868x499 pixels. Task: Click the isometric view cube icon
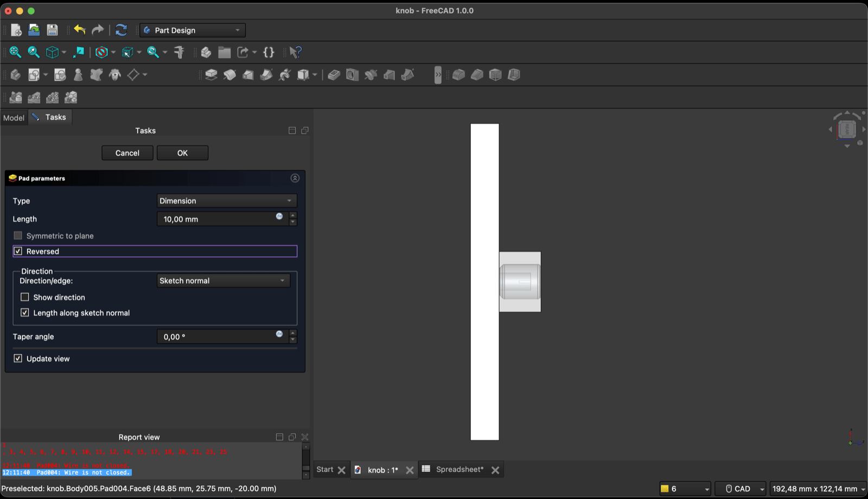52,52
